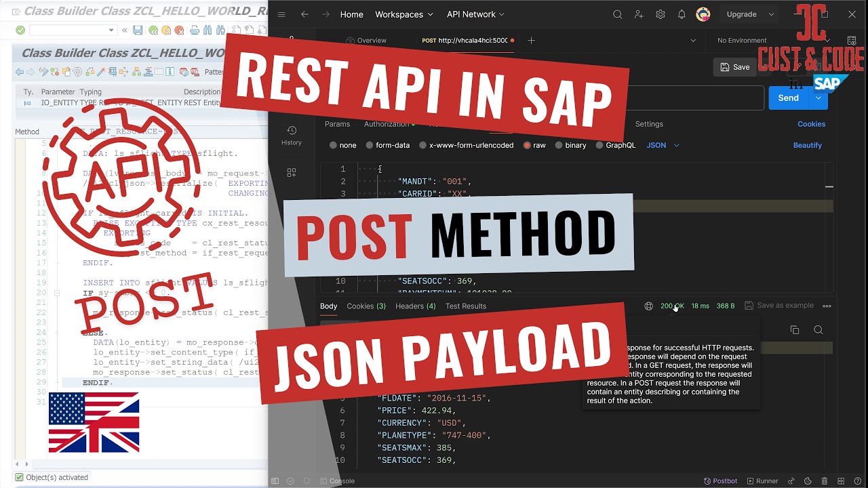Open the Console in status bar
Viewport: 868px width, 488px height.
point(336,481)
